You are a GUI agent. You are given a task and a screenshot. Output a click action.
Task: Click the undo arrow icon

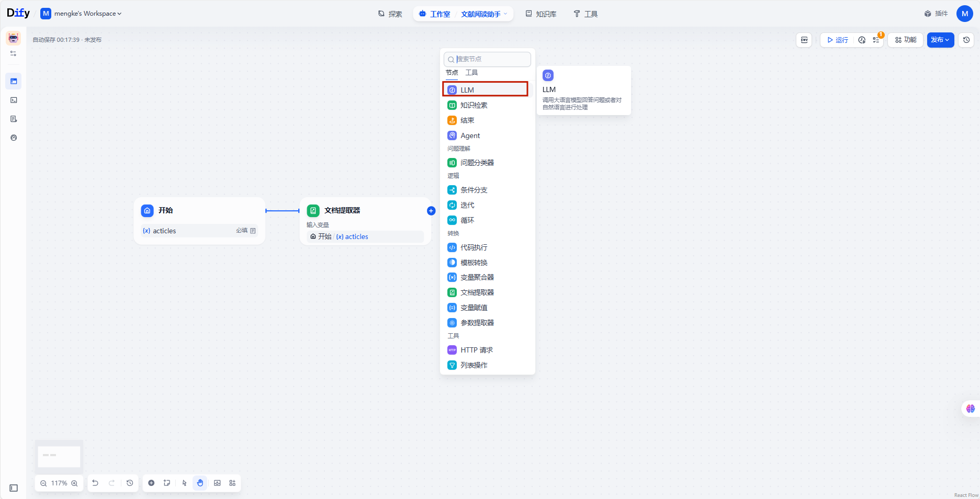[x=95, y=483]
